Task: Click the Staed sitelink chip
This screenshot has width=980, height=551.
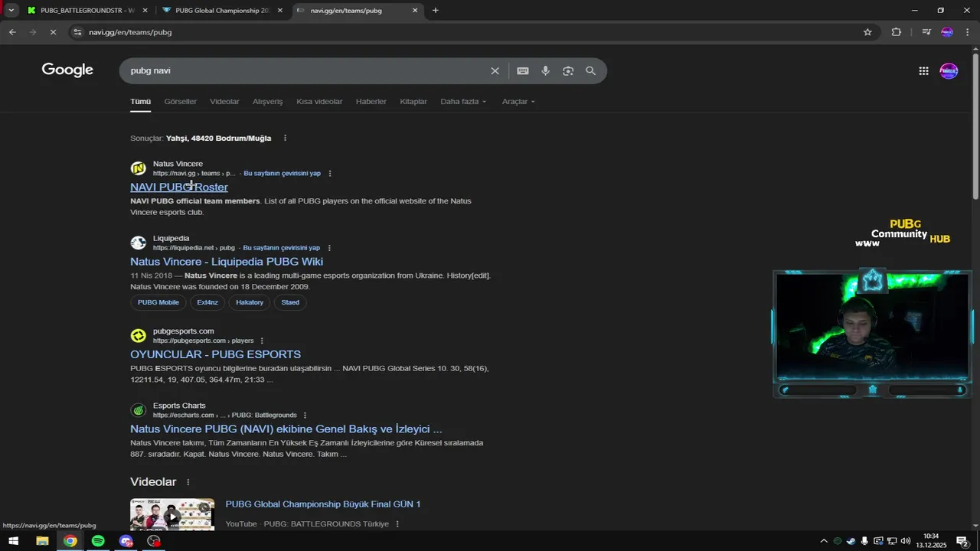Action: pos(290,302)
